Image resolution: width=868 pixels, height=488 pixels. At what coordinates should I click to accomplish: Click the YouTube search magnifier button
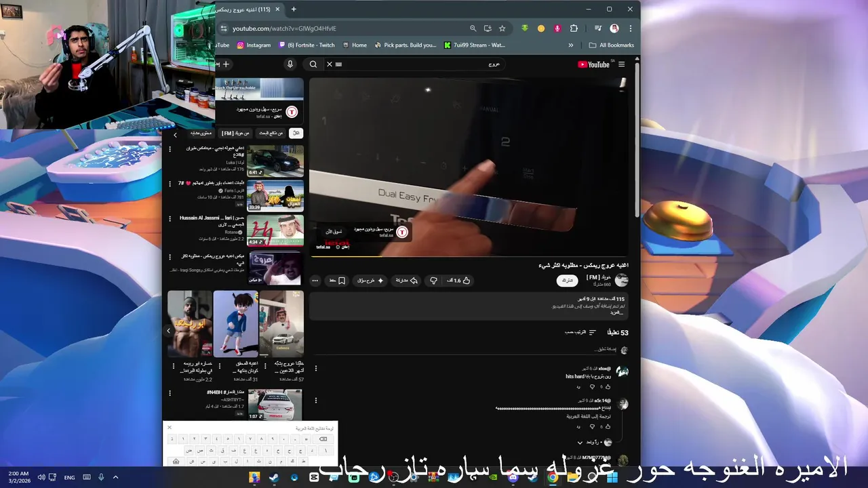coord(313,64)
